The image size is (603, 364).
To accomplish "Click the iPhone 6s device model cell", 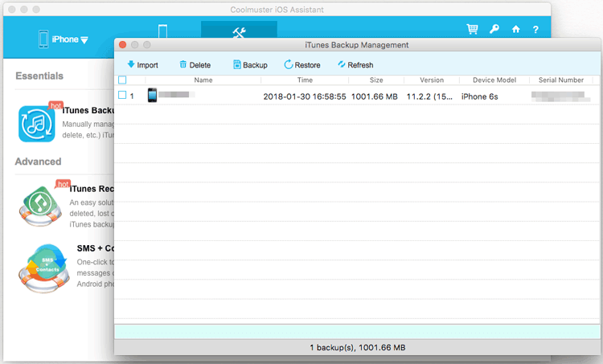I will (x=479, y=96).
